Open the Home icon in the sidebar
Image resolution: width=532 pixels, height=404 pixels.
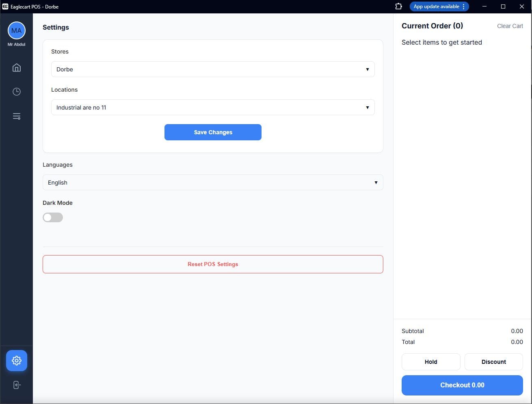click(x=17, y=67)
